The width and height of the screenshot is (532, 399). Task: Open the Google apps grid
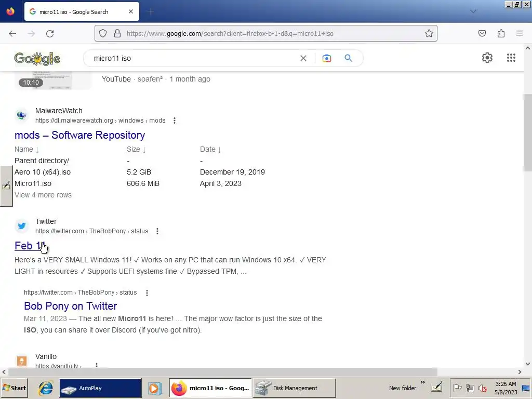[511, 58]
